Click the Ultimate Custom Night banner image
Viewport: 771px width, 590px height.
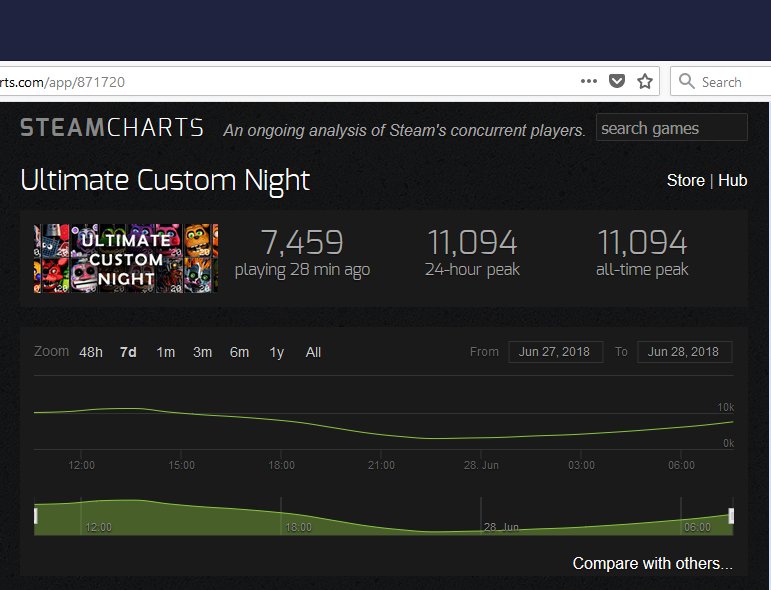click(126, 259)
